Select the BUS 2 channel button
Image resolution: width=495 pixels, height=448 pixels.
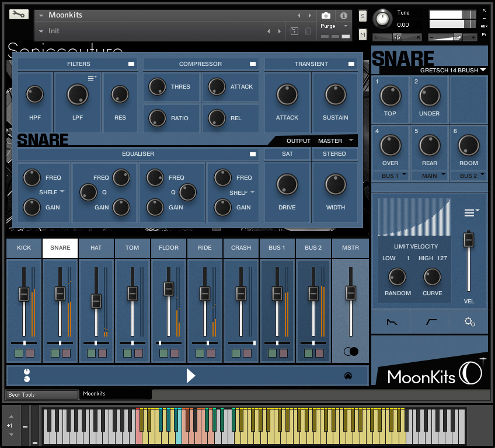313,248
